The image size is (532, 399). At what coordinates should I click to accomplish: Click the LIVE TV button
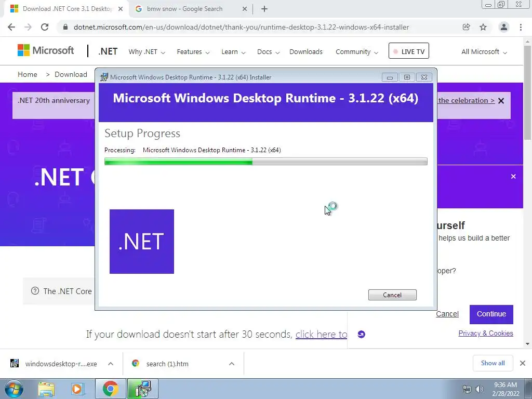point(409,51)
